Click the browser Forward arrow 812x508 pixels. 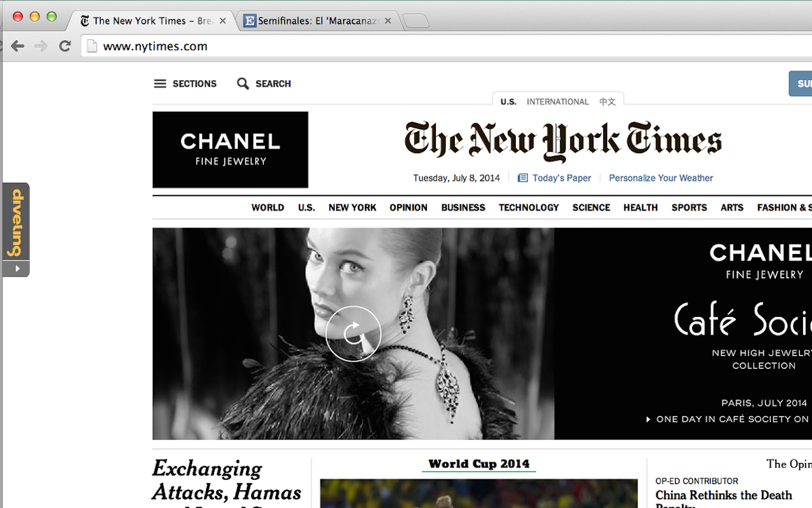click(x=41, y=46)
